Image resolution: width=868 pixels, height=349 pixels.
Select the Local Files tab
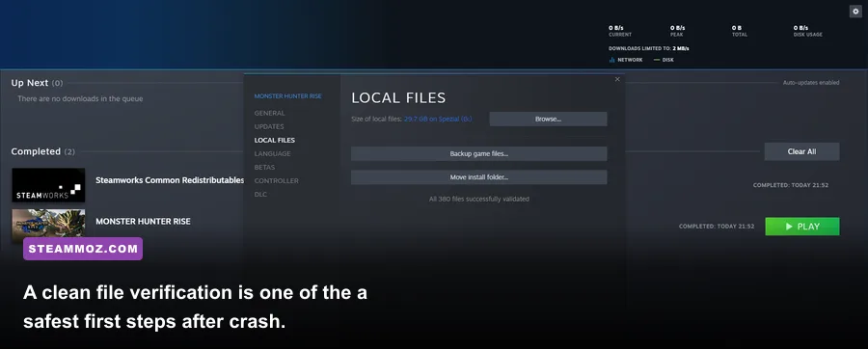pos(275,140)
